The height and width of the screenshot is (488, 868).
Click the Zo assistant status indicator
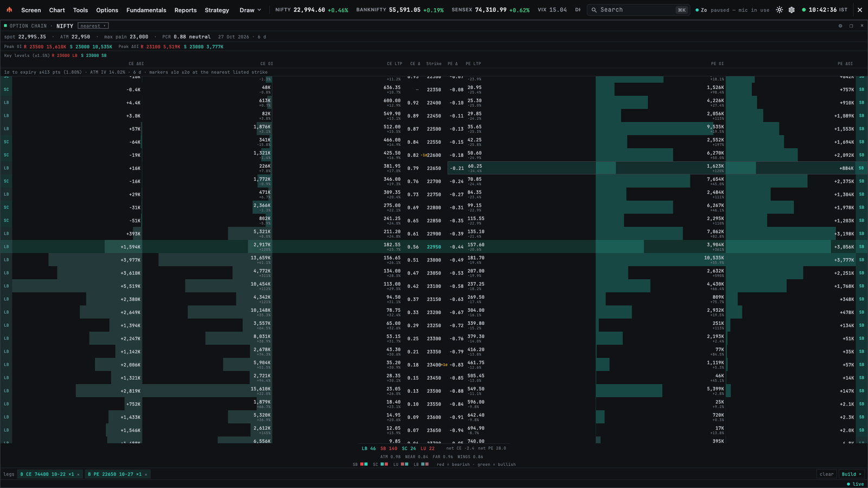(x=732, y=10)
